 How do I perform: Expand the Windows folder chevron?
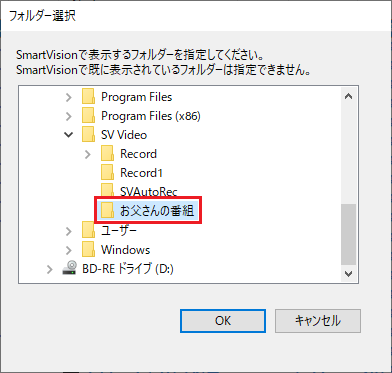tap(69, 250)
